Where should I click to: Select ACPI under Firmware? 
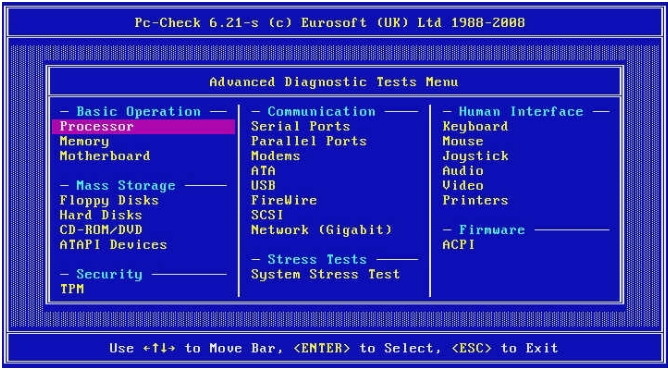coord(458,245)
